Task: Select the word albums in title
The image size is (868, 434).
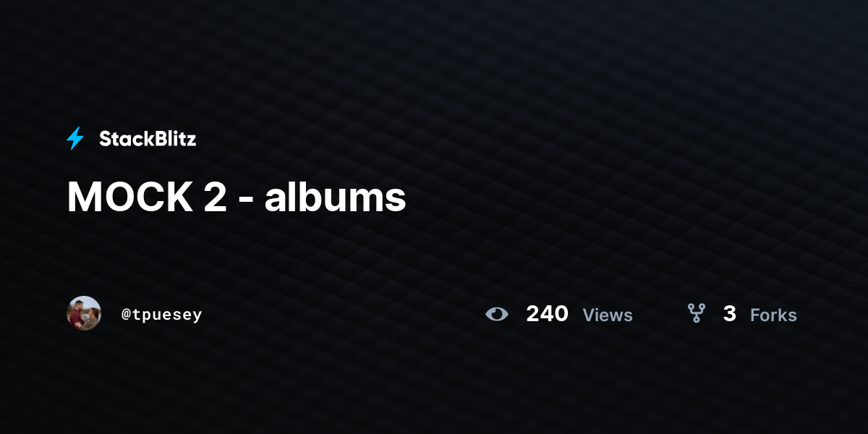Action: click(x=336, y=197)
